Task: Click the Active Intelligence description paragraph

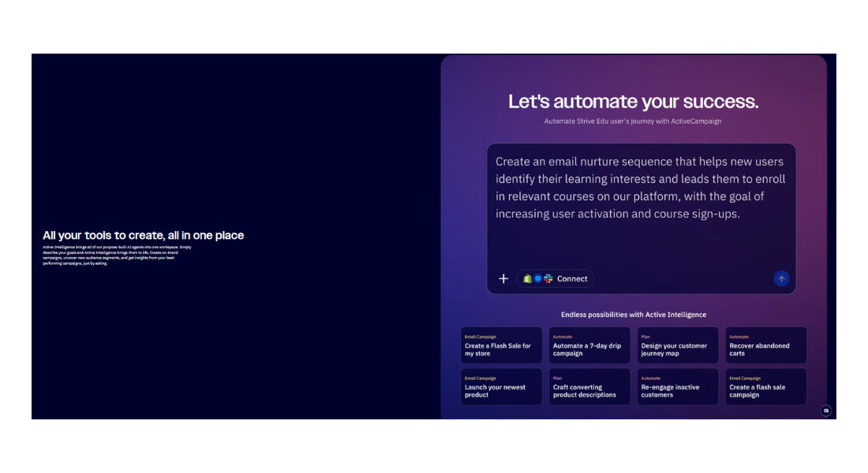Action: pyautogui.click(x=118, y=255)
